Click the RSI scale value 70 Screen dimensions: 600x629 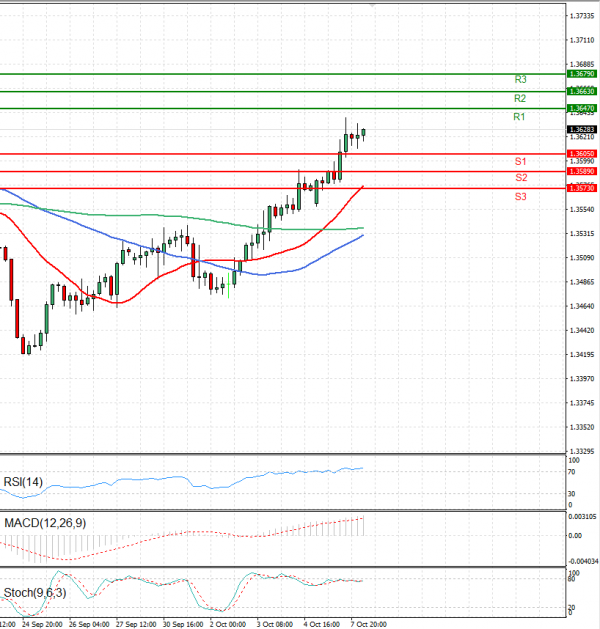[x=572, y=472]
